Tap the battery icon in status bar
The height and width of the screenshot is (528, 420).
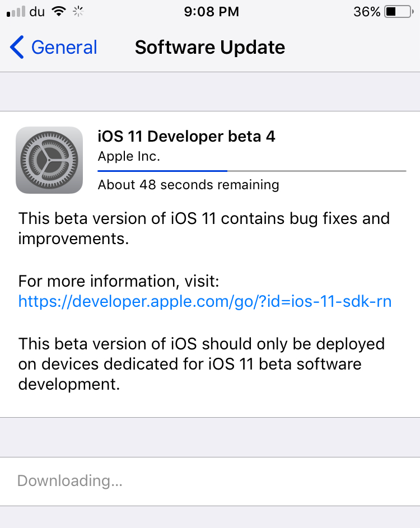[x=399, y=11]
